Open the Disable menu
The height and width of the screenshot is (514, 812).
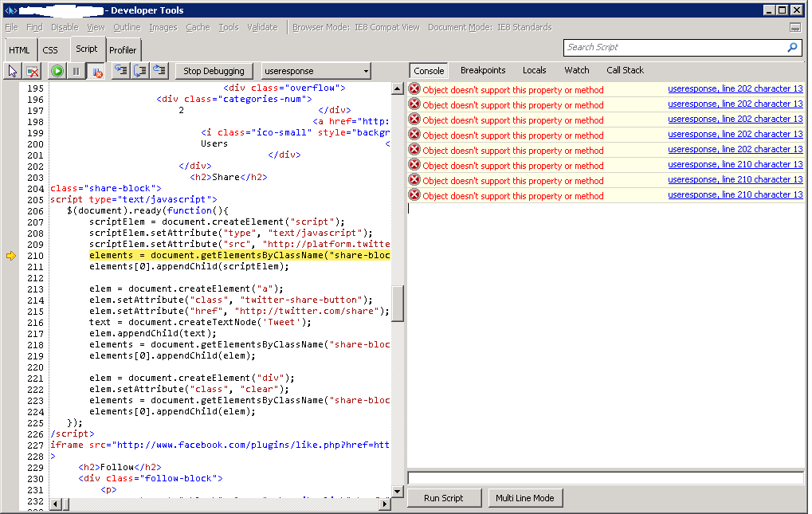click(x=65, y=27)
